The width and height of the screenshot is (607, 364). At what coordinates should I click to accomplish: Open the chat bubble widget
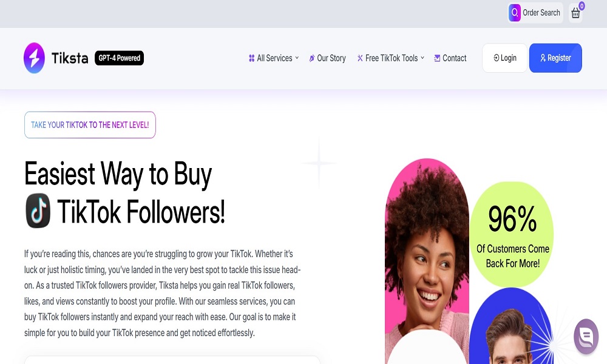pyautogui.click(x=586, y=335)
